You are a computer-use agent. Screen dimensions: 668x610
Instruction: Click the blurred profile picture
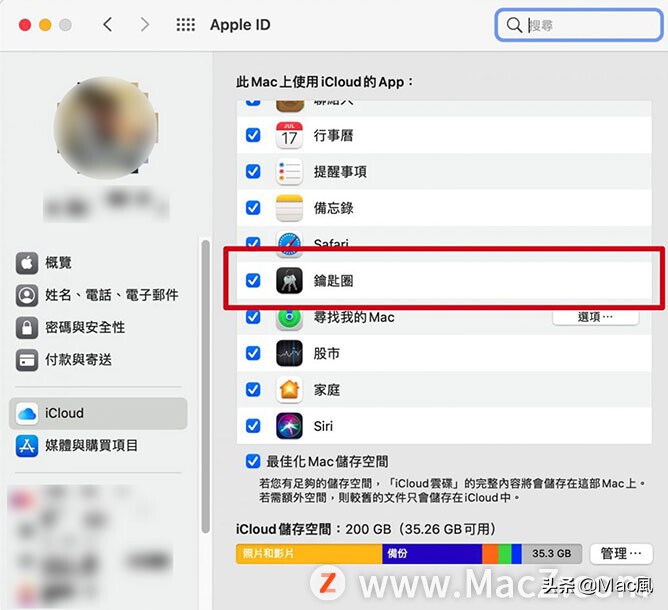(x=106, y=127)
